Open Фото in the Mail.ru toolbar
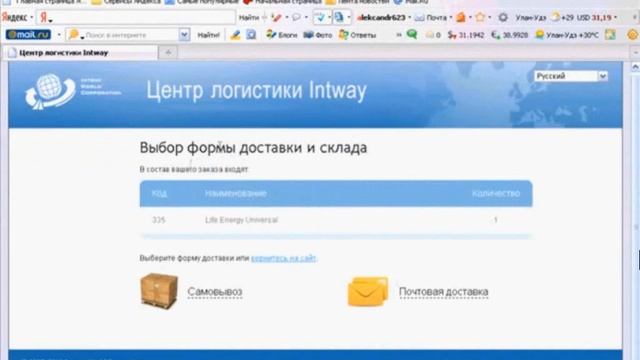 (318, 35)
